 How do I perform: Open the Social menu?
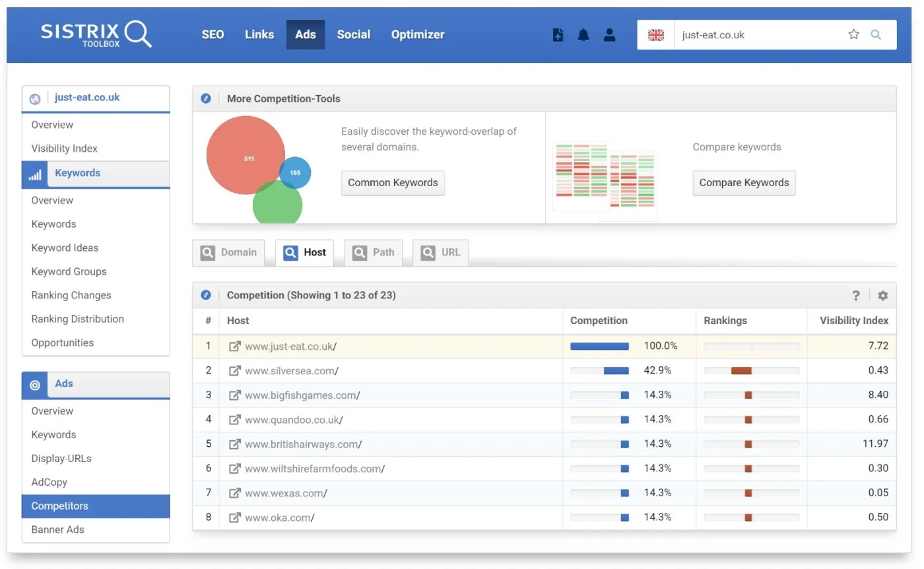[354, 34]
